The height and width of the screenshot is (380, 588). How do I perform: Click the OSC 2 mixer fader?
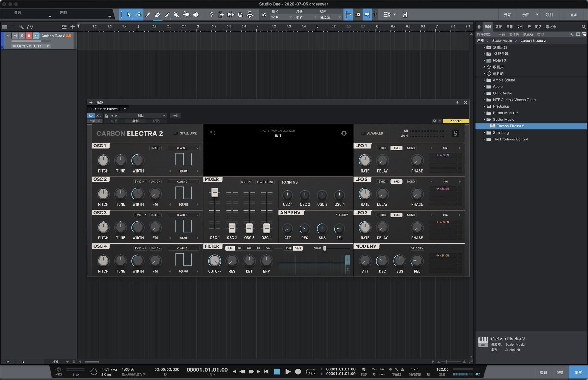[x=232, y=228]
